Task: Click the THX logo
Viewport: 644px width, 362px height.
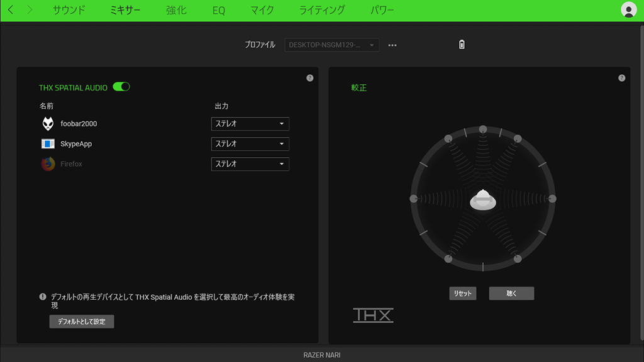Action: tap(373, 315)
